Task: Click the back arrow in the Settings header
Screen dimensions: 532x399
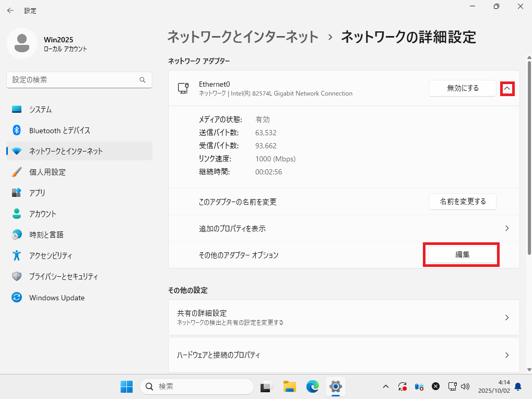Action: (10, 10)
